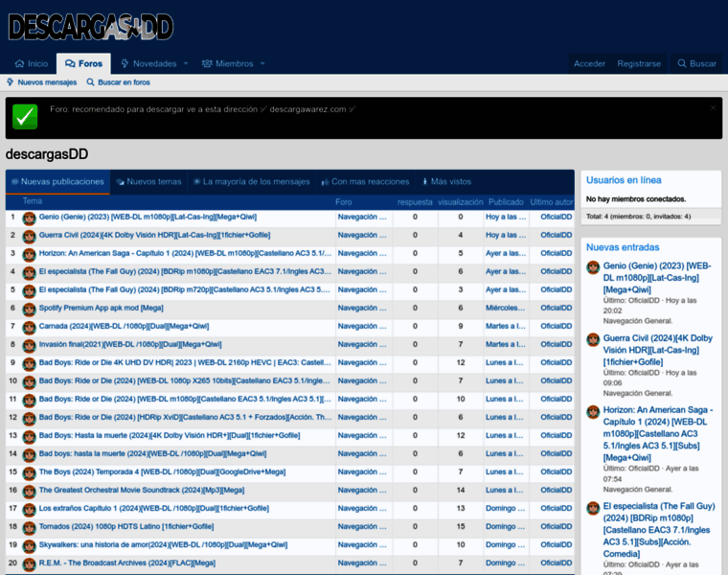Image resolution: width=728 pixels, height=575 pixels.
Task: Switch to La mayoría de los mensajes tab
Action: point(251,181)
